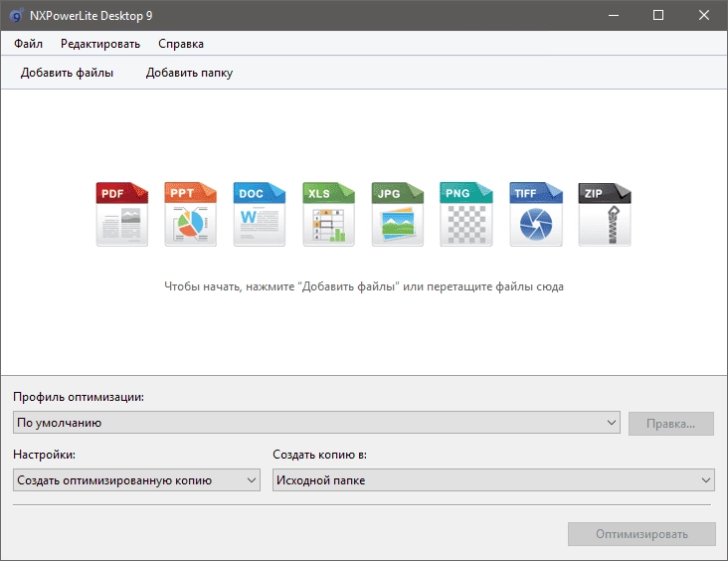
Task: Click the PPT presentation file icon
Action: (190, 214)
